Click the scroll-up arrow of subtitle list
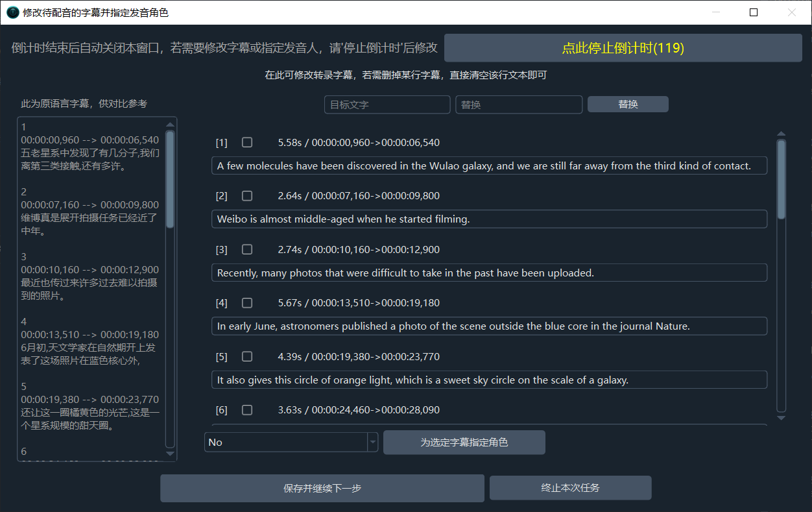Screen dimensions: 812x512 (x=781, y=134)
